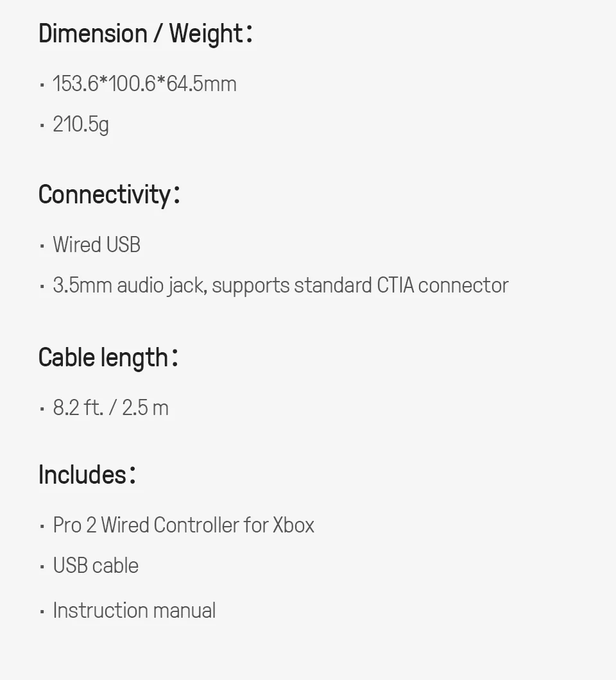Select the 8.2 ft. / 2.5 m text
Screen dimensions: 616x680
pyautogui.click(x=110, y=408)
